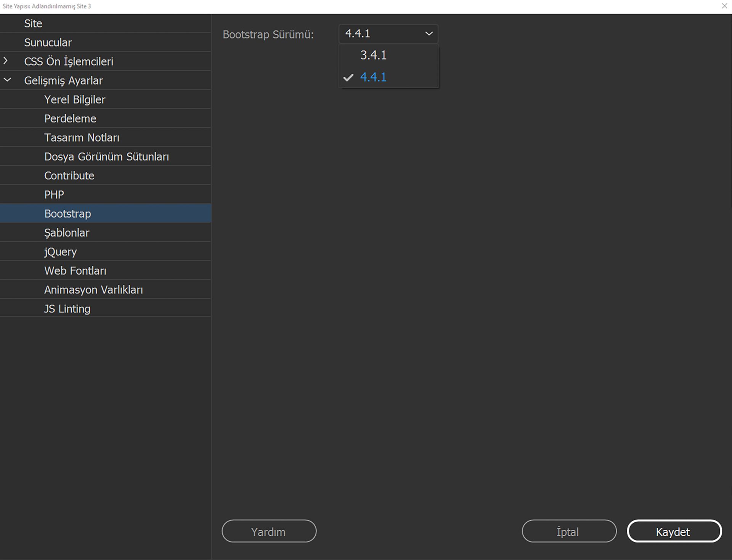This screenshot has height=560, width=732.
Task: Open the Bootstrap Sürümü dropdown
Action: [x=388, y=34]
